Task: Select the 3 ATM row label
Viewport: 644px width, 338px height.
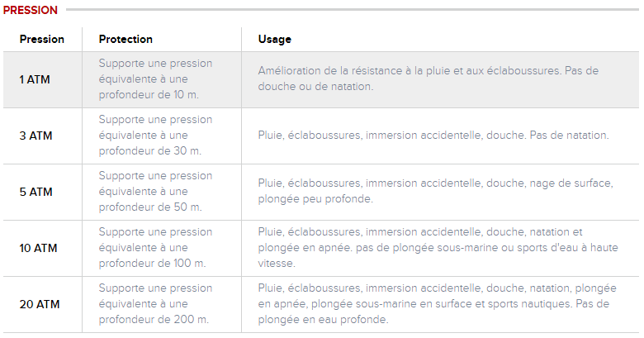Action: point(36,136)
